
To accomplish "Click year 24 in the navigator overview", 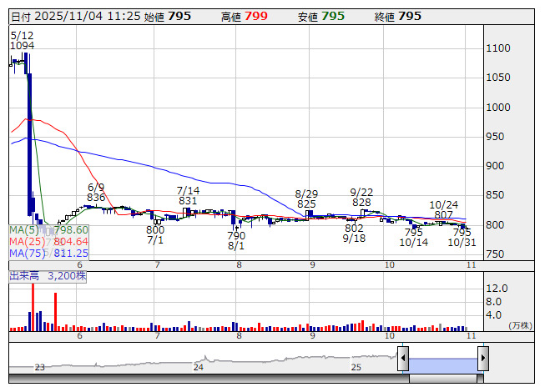I will (199, 367).
